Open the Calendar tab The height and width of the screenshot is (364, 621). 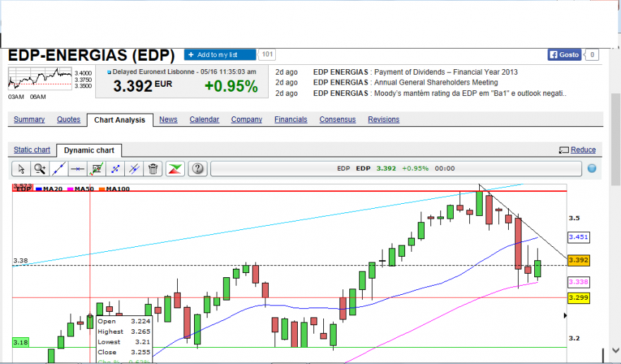coord(205,119)
